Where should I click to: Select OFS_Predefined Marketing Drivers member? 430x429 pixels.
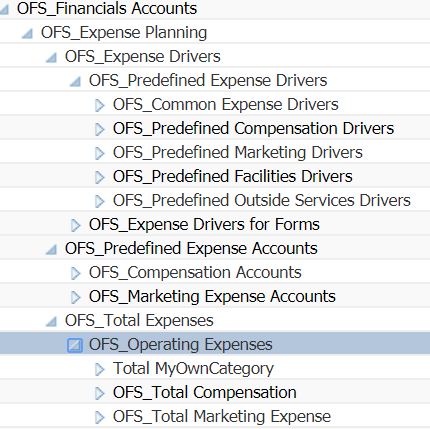[x=238, y=153]
